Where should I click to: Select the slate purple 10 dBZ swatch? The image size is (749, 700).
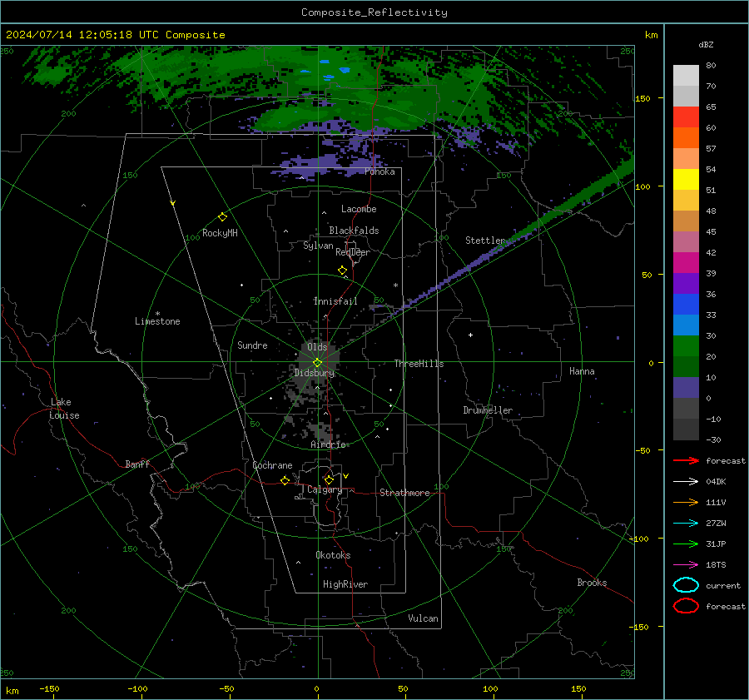[x=686, y=388]
